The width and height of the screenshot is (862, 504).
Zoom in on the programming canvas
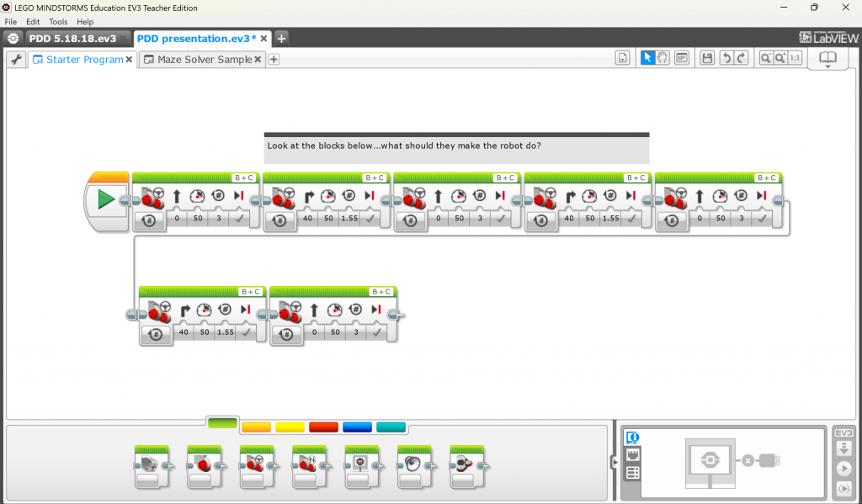tap(780, 58)
